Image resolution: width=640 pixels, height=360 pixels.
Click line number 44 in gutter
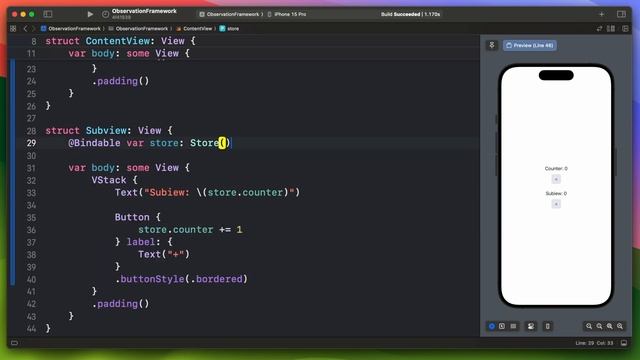[31, 329]
